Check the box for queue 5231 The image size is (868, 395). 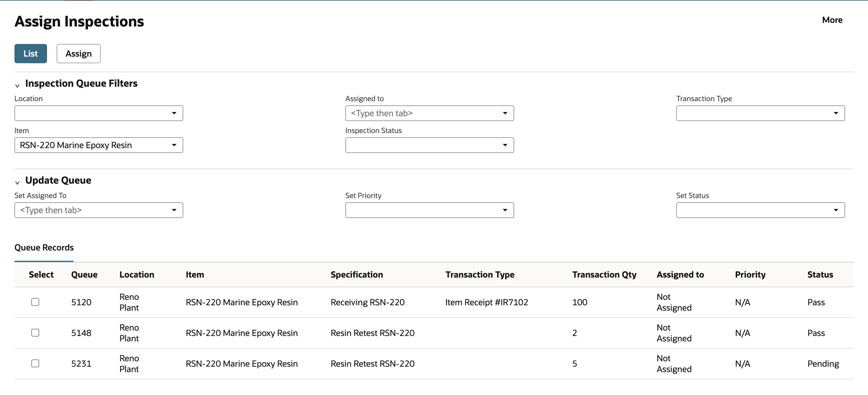35,363
